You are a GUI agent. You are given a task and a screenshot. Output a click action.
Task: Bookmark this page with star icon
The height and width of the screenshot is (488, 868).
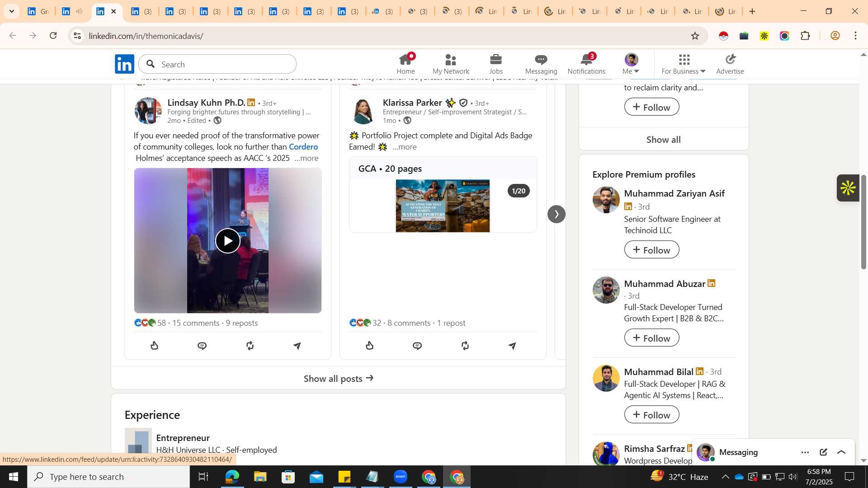[x=695, y=36]
